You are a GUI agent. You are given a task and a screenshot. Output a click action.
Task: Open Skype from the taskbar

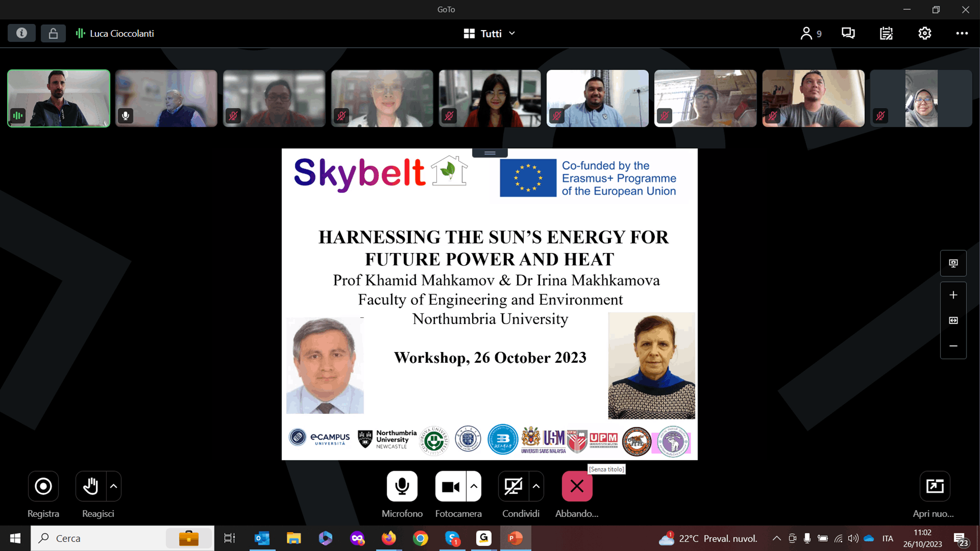click(x=452, y=539)
